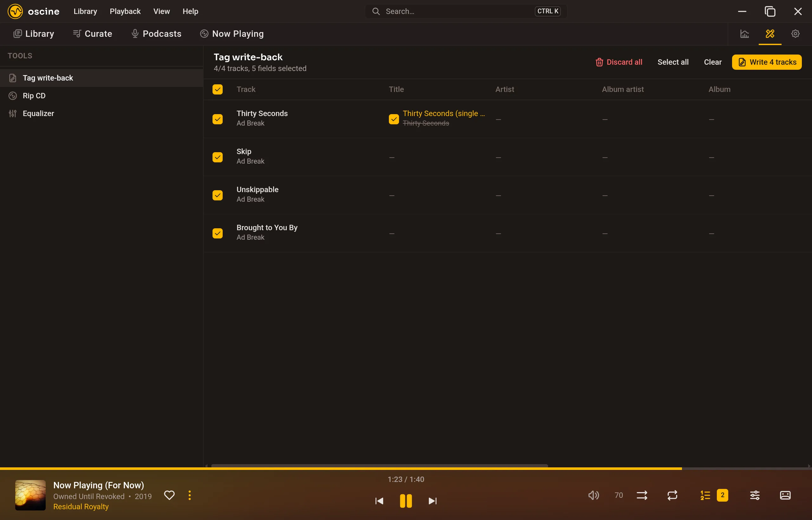Toggle shuffle mode icon

pyautogui.click(x=642, y=495)
